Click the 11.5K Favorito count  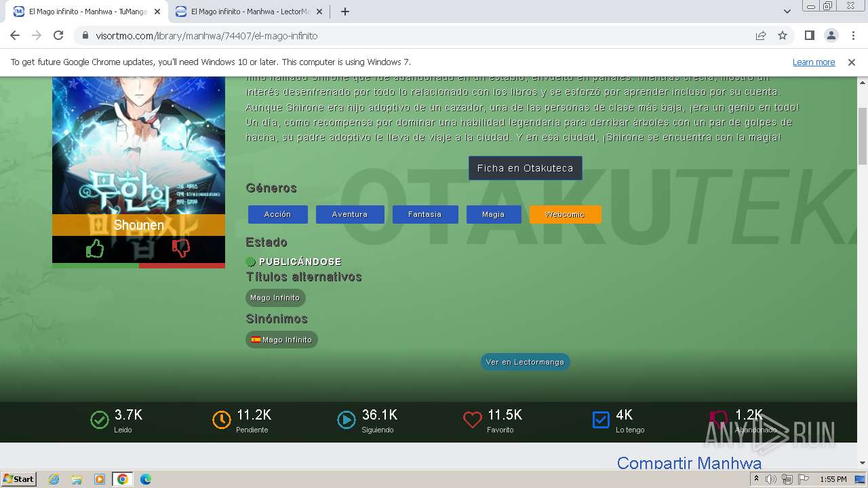(x=505, y=415)
